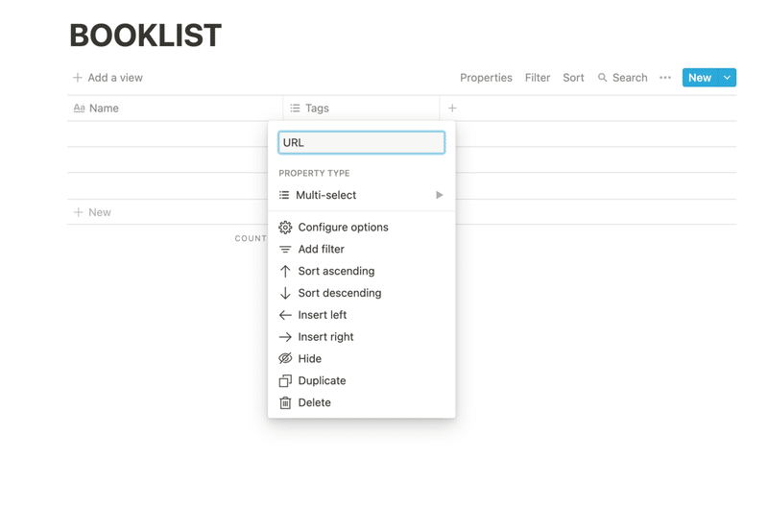Screen dimensions: 768x532
Task: Click the trash icon to delete property
Action: coord(285,403)
